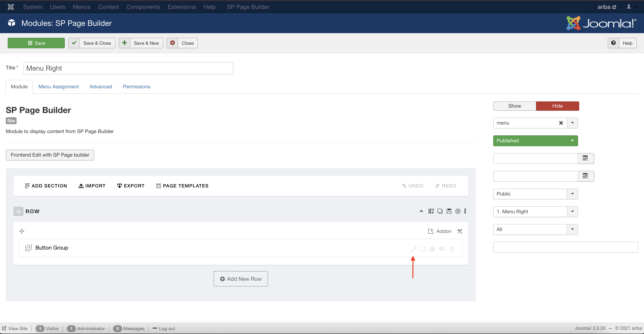Viewport: 644px width, 334px height.
Task: Open the Published status dropdown
Action: coord(535,141)
